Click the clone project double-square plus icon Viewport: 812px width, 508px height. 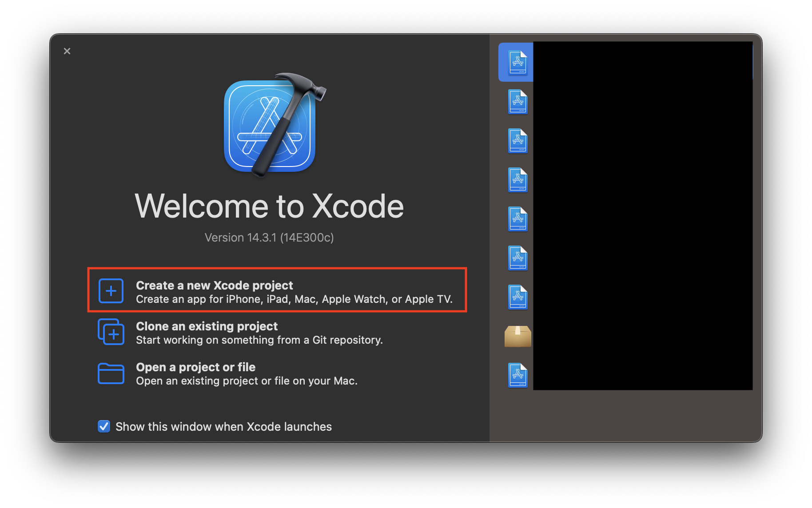click(111, 332)
